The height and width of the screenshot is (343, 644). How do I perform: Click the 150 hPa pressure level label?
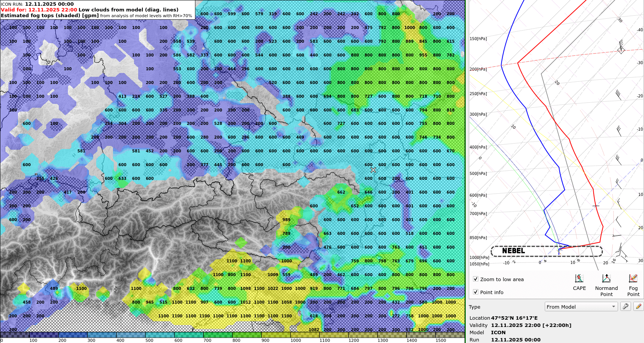point(478,39)
